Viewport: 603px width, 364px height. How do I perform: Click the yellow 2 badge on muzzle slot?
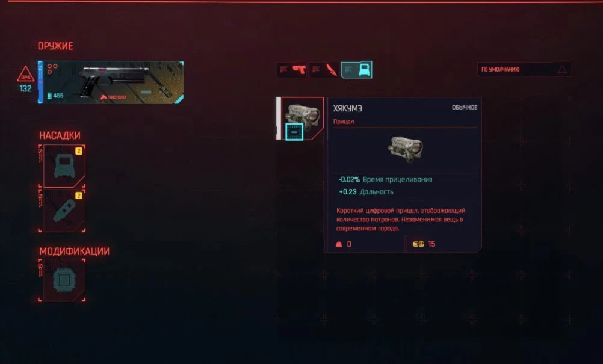(x=78, y=196)
